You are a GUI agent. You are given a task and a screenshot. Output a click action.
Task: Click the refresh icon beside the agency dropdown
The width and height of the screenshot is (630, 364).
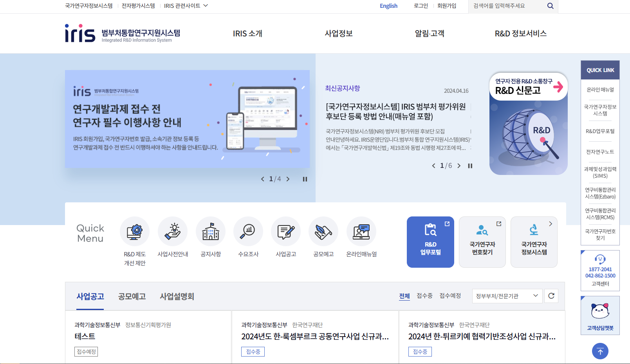coord(551,296)
